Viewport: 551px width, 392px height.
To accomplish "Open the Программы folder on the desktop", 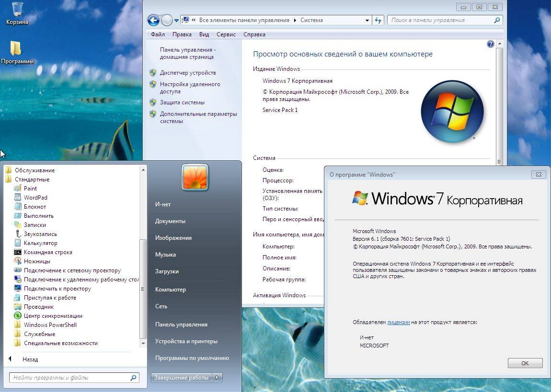I will coord(17,53).
